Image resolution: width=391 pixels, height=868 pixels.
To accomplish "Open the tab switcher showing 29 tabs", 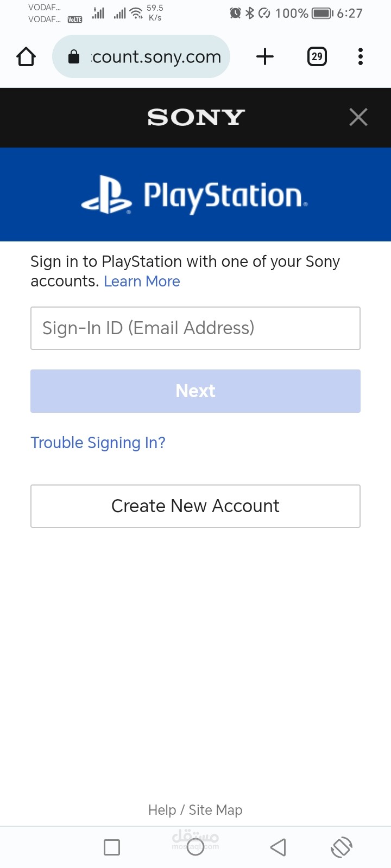I will click(x=317, y=56).
